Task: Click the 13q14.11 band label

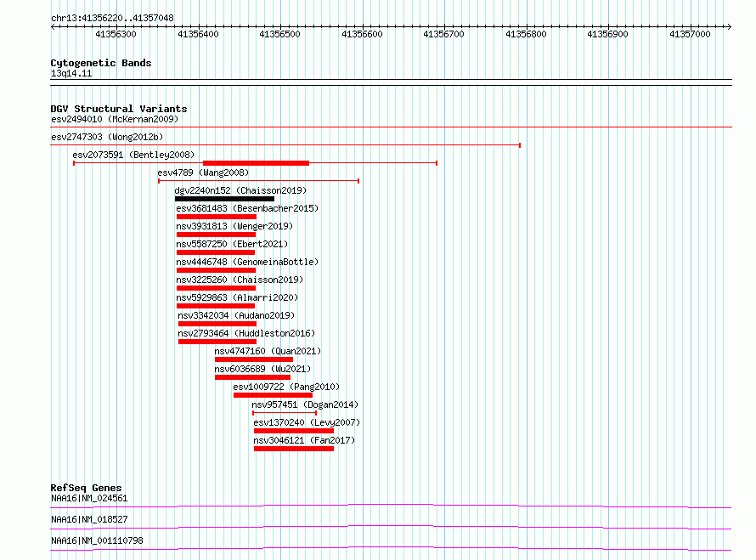Action: [x=71, y=73]
